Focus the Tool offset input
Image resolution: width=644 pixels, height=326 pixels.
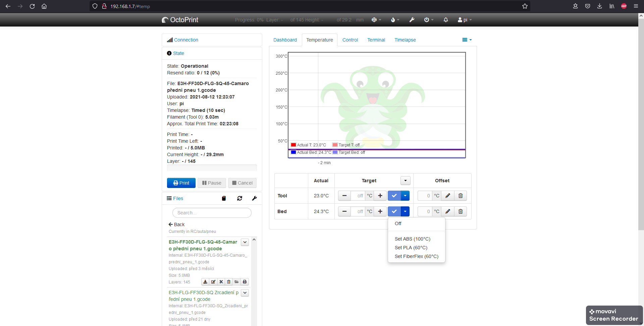pyautogui.click(x=425, y=196)
